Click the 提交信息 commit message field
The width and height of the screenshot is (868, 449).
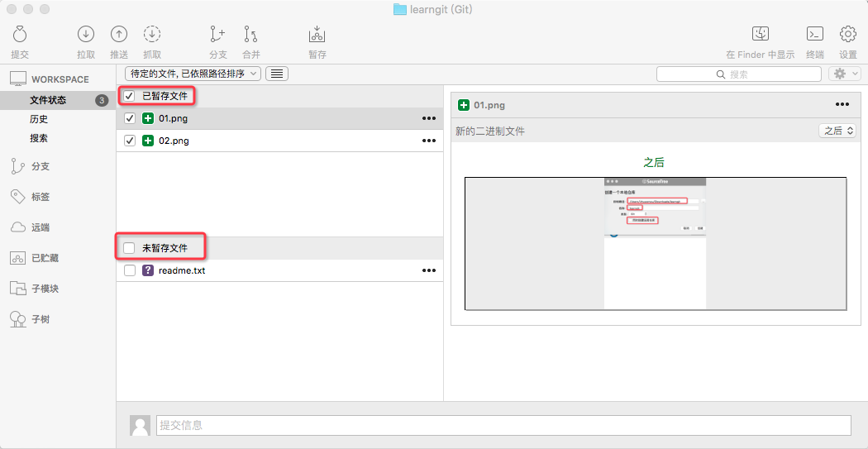coord(503,425)
